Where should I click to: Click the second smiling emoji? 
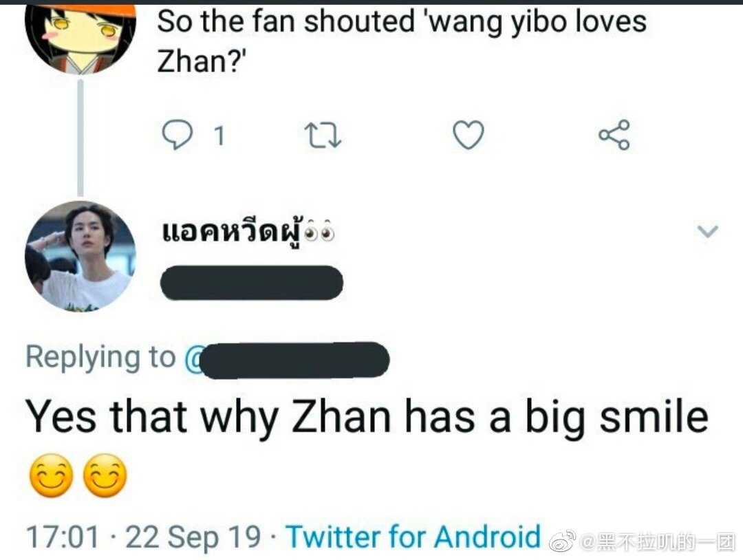pos(105,475)
